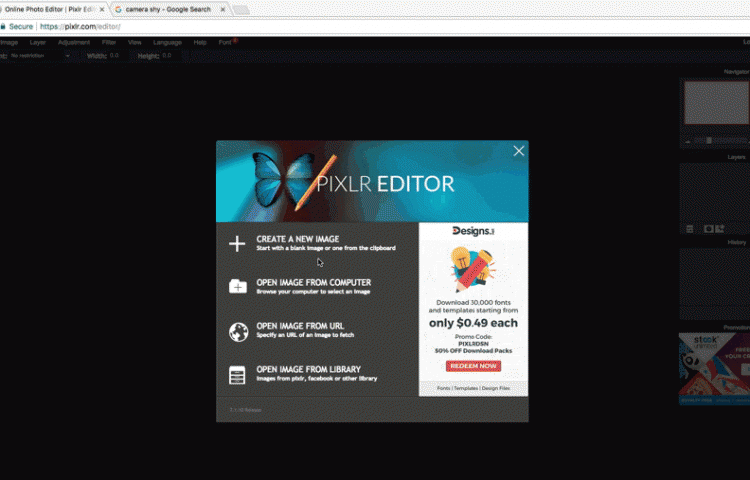Click the globe icon for Open Image from URL

[238, 332]
